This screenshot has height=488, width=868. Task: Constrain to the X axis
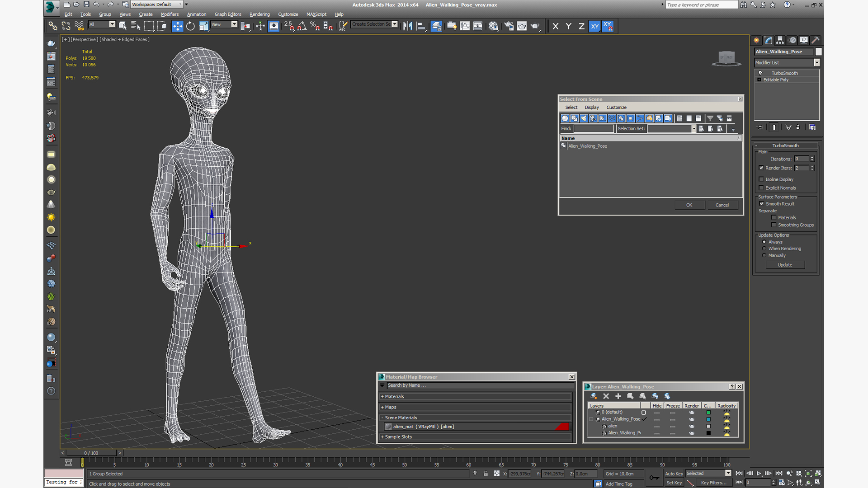coord(556,26)
